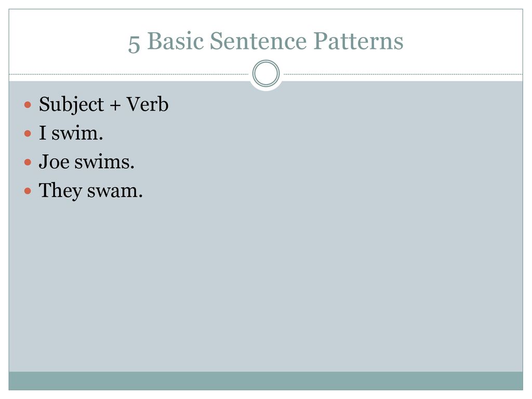Click the word 'Sentence' in the title
The image size is (532, 399).
click(x=258, y=41)
